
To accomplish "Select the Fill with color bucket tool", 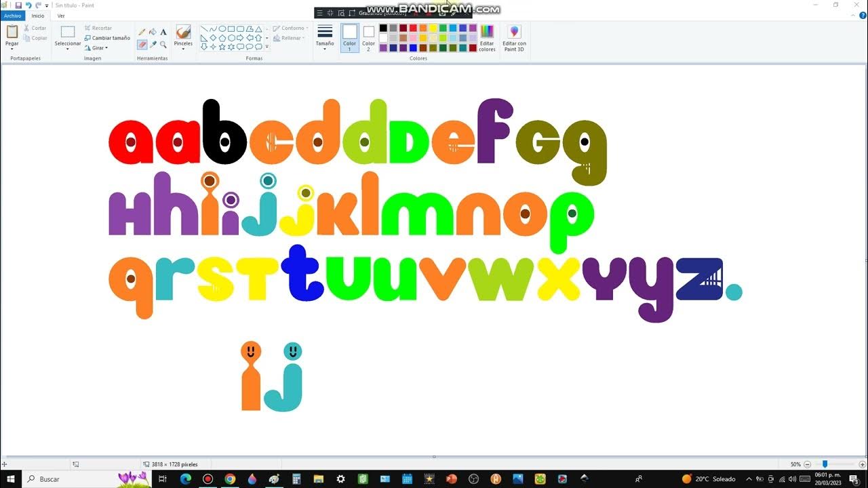I will point(153,32).
